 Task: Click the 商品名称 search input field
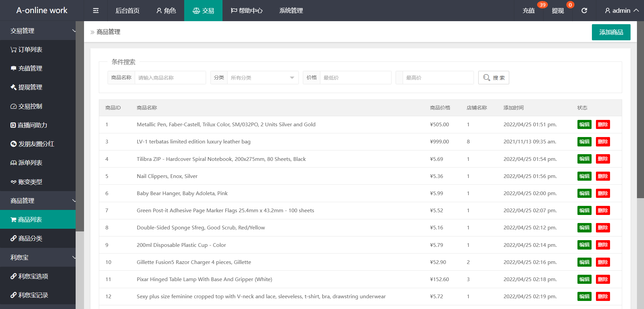click(170, 78)
